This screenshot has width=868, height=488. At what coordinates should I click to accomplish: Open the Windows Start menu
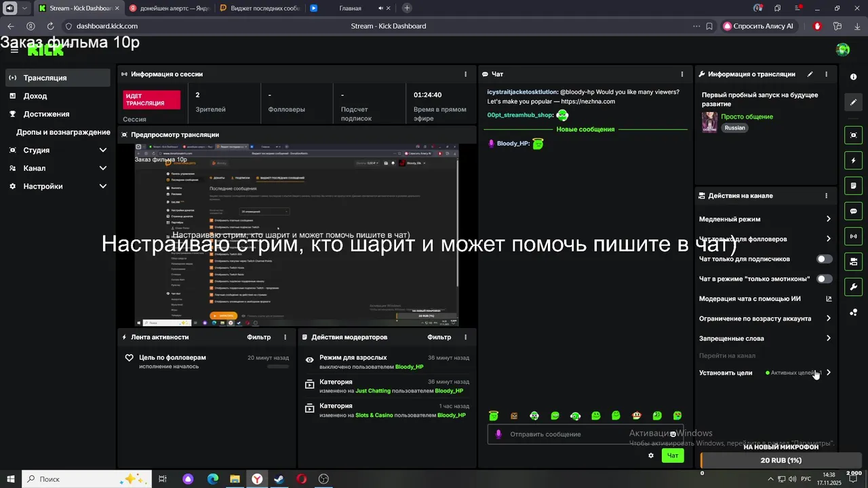tap(11, 479)
